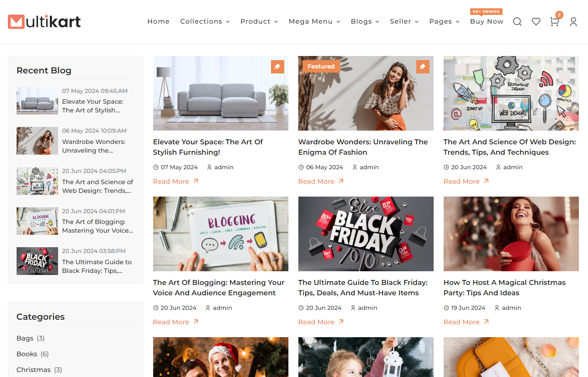588x377 pixels.
Task: Expand the Collections dropdown menu
Action: pos(205,22)
